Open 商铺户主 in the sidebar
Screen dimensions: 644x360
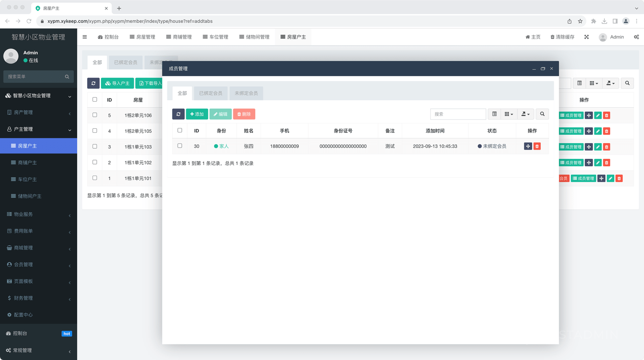pyautogui.click(x=38, y=163)
